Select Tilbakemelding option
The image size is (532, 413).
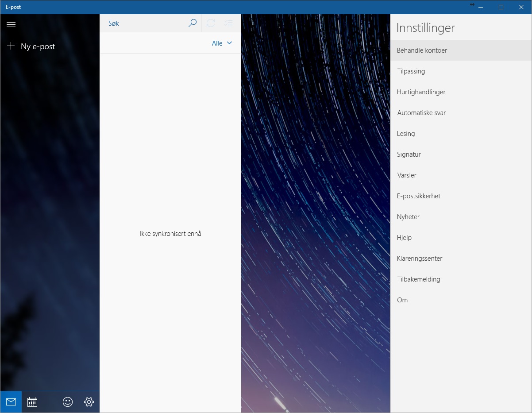tap(461, 279)
